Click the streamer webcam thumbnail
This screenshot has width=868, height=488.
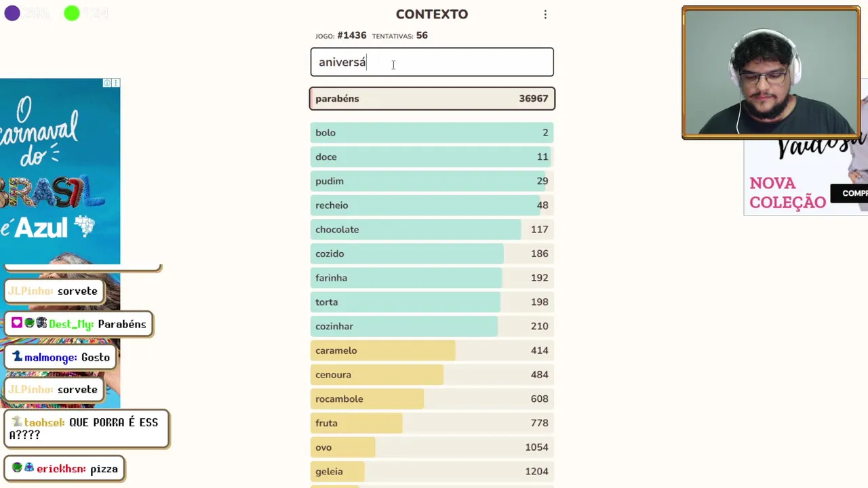770,73
